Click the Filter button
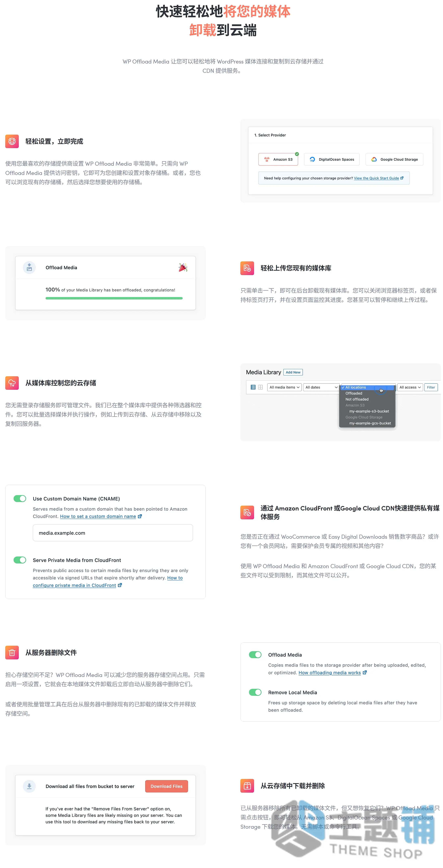Screen dimensions: 443x868 point(431,388)
